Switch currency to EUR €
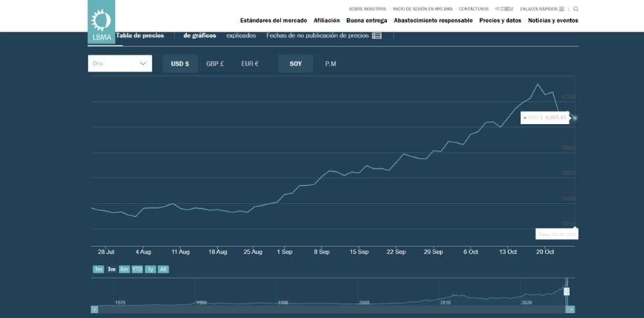This screenshot has width=644, height=318. point(250,63)
